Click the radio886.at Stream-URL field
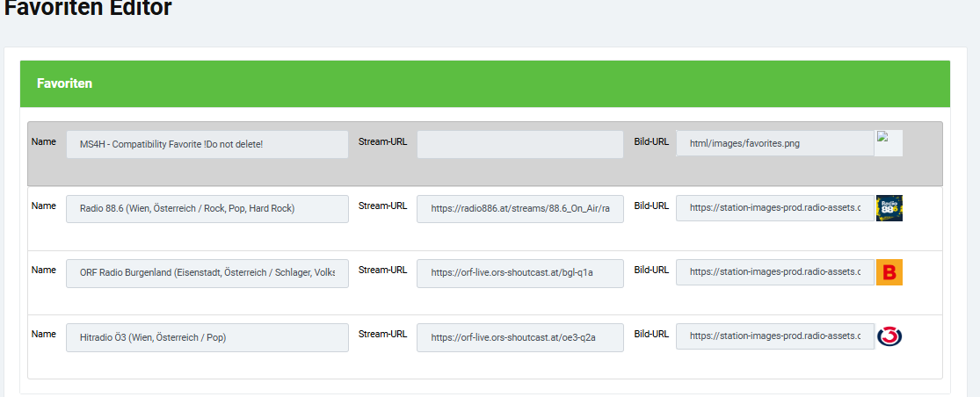 [x=520, y=209]
